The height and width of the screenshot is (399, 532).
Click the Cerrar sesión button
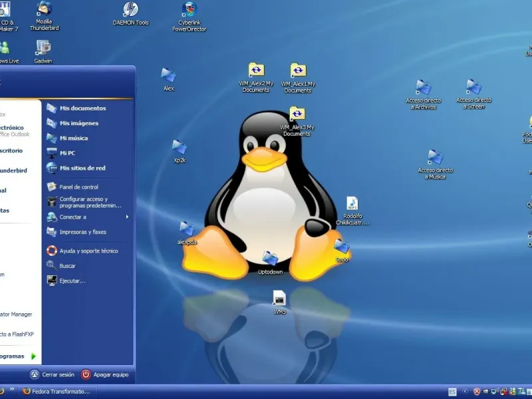(52, 375)
